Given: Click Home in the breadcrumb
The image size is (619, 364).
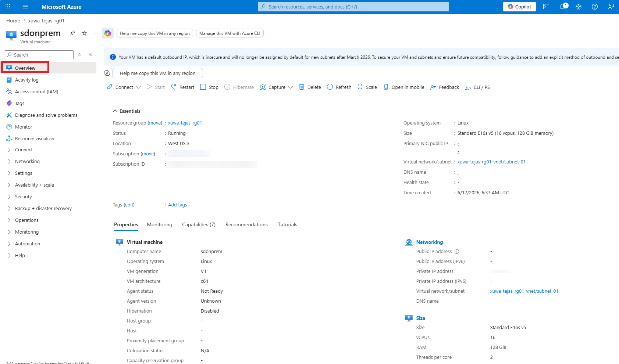Looking at the screenshot, I should (x=13, y=21).
